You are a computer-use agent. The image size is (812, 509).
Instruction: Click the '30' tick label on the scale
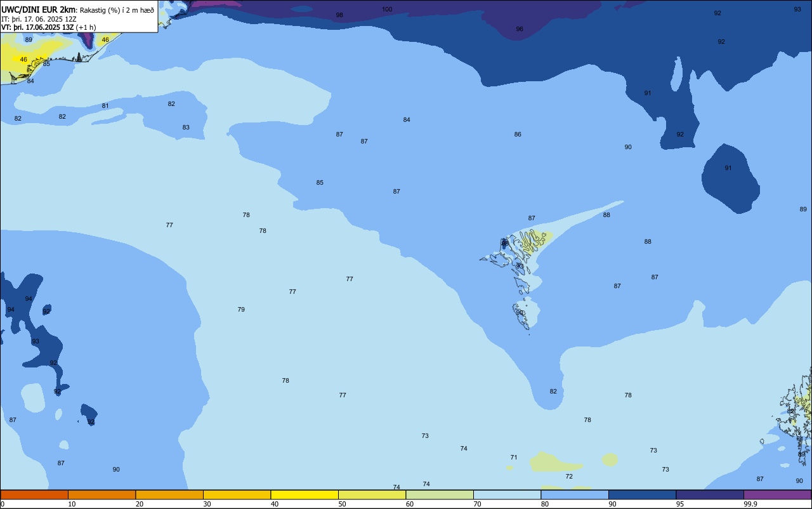tap(207, 504)
